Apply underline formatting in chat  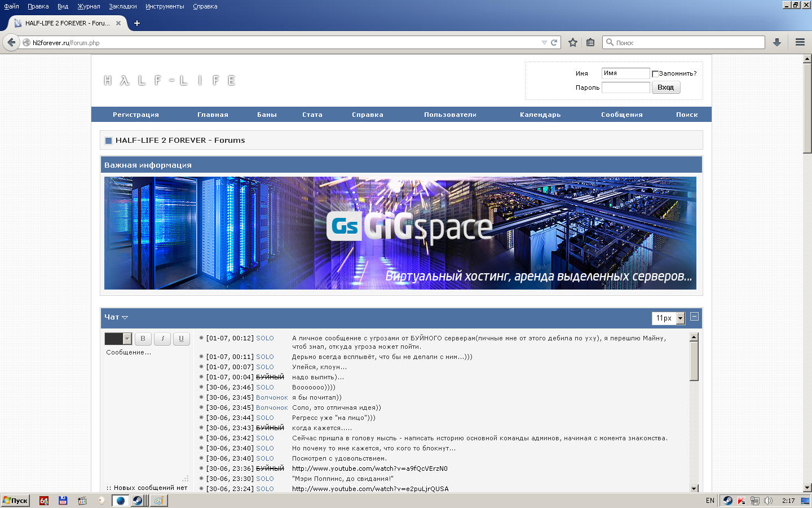(181, 339)
